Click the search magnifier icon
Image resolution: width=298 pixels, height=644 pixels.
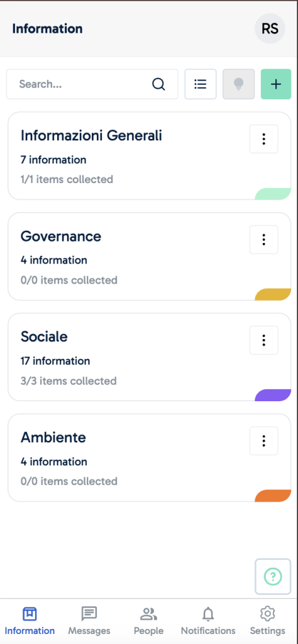coord(158,84)
